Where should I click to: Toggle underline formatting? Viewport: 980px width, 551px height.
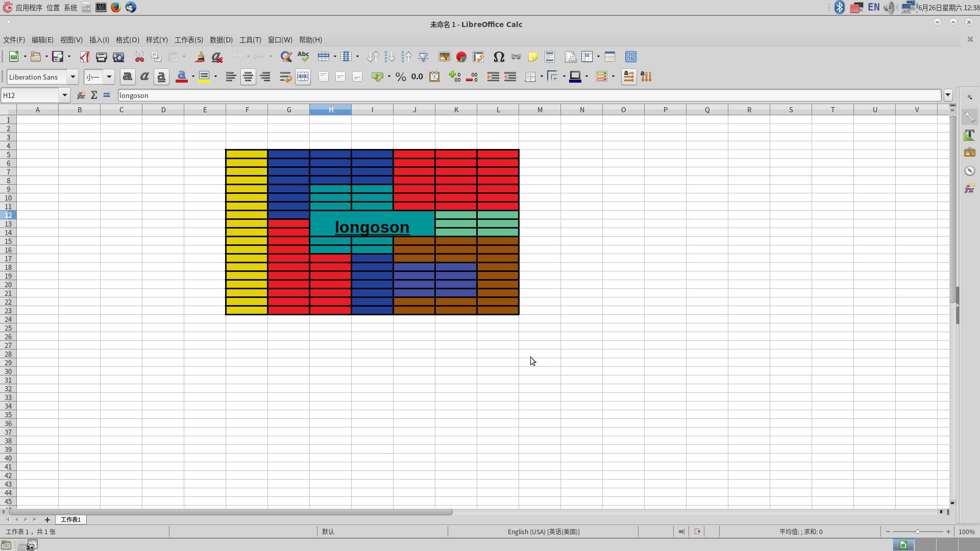click(161, 77)
